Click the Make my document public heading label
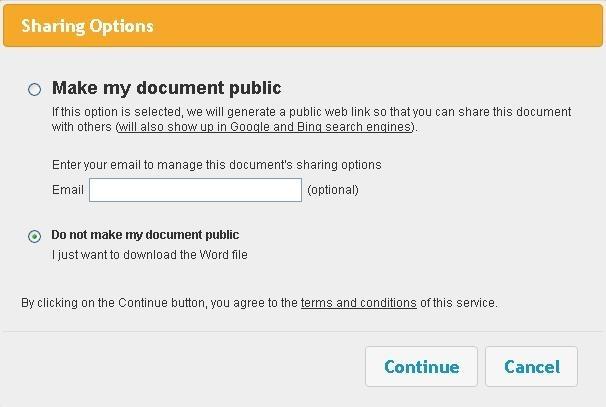This screenshot has width=606, height=407. pyautogui.click(x=167, y=88)
